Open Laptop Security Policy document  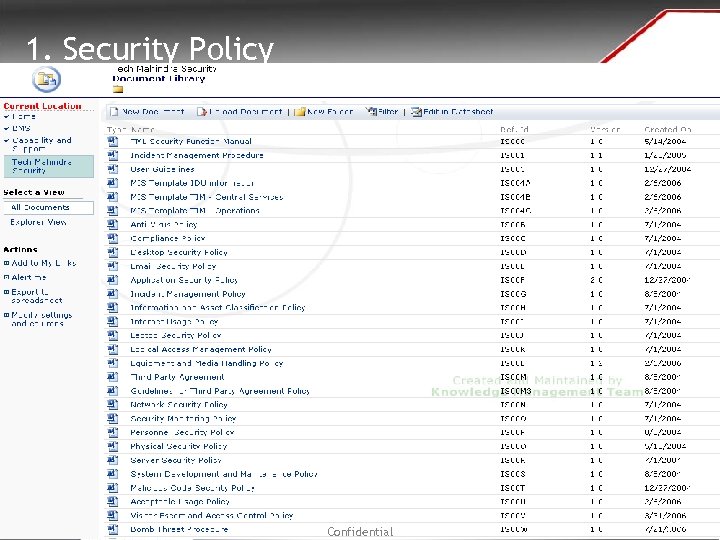(176, 335)
